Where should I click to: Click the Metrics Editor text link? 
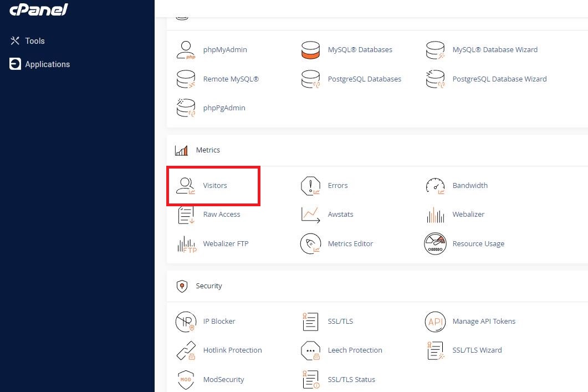(x=350, y=244)
